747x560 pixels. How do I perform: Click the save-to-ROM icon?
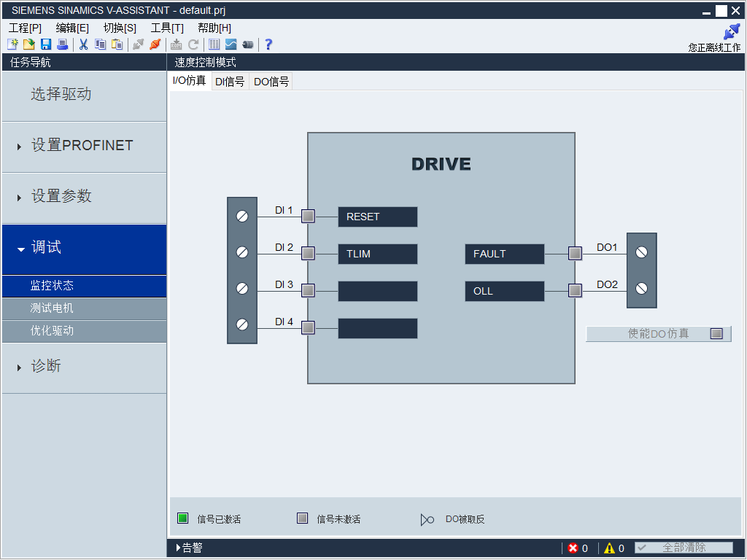[177, 44]
